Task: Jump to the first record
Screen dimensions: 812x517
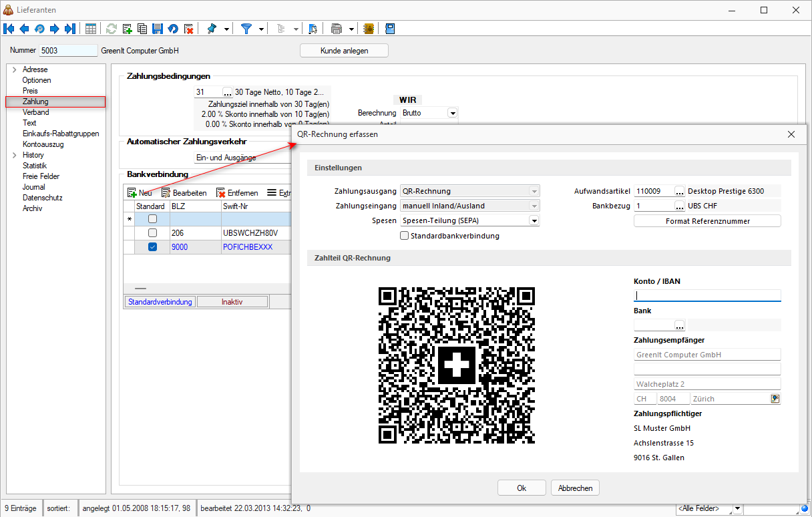Action: click(x=9, y=28)
